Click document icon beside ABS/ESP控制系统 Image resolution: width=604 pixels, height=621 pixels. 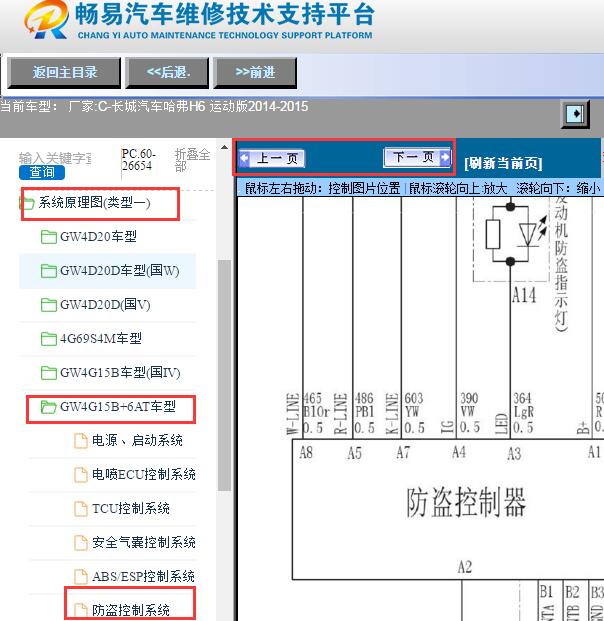[x=81, y=577]
